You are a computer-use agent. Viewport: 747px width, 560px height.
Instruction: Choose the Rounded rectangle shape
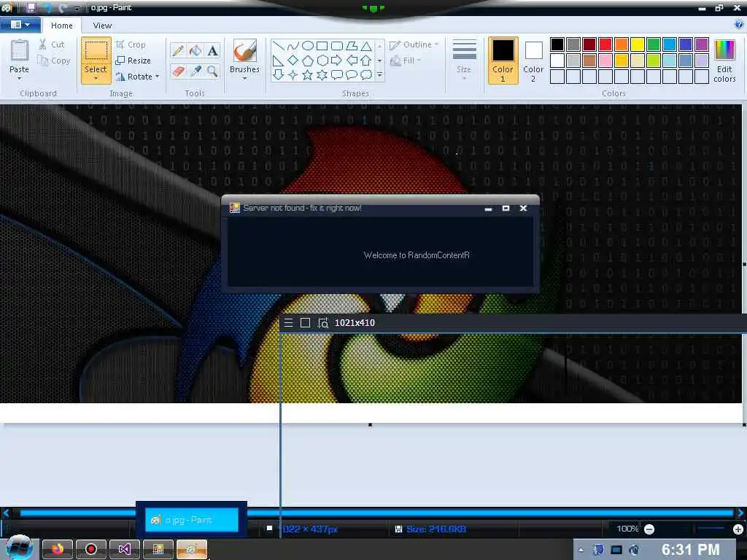337,46
